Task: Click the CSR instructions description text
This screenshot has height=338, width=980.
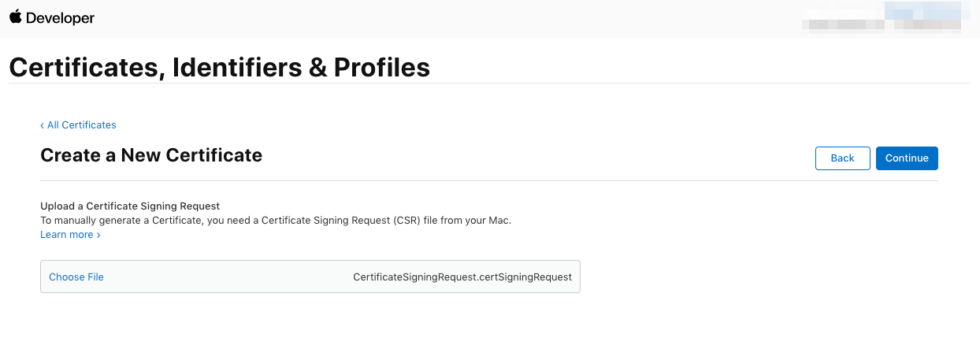Action: click(276, 221)
